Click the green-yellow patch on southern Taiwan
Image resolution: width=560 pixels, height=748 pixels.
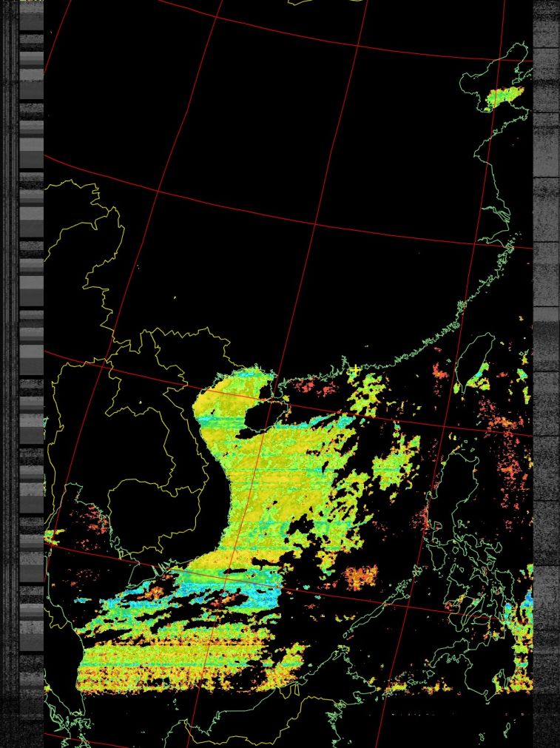pyautogui.click(x=478, y=383)
